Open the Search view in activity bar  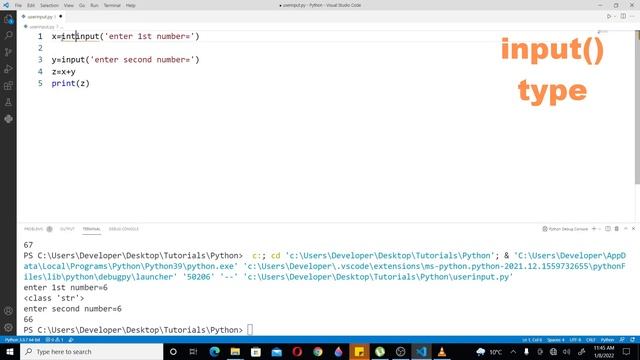tap(8, 36)
